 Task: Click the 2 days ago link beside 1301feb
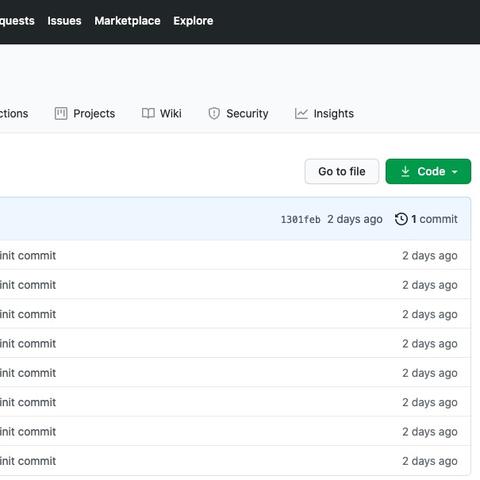(x=355, y=219)
